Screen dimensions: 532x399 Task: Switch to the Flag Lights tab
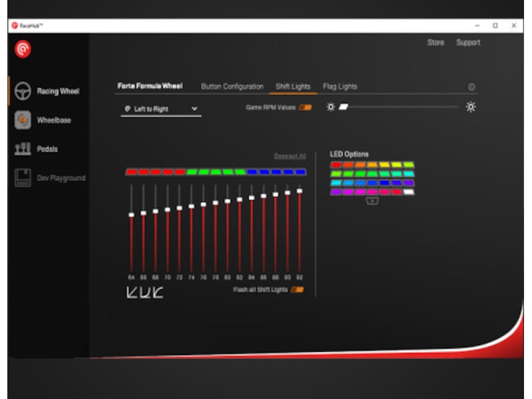pos(340,86)
